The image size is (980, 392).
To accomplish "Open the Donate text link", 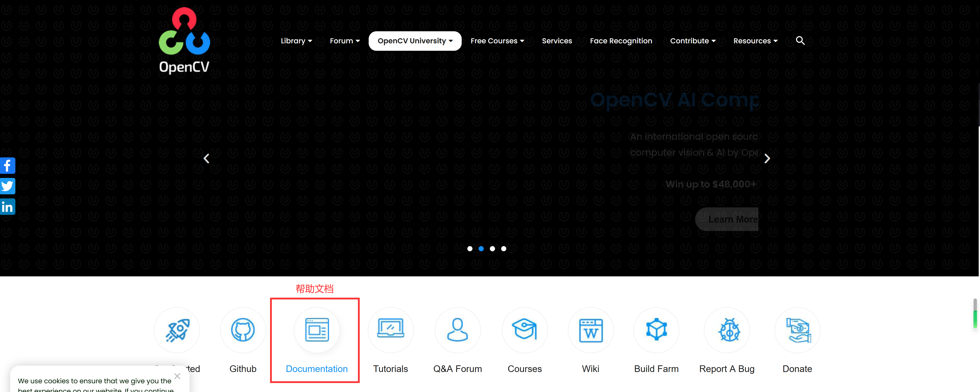I will [797, 368].
